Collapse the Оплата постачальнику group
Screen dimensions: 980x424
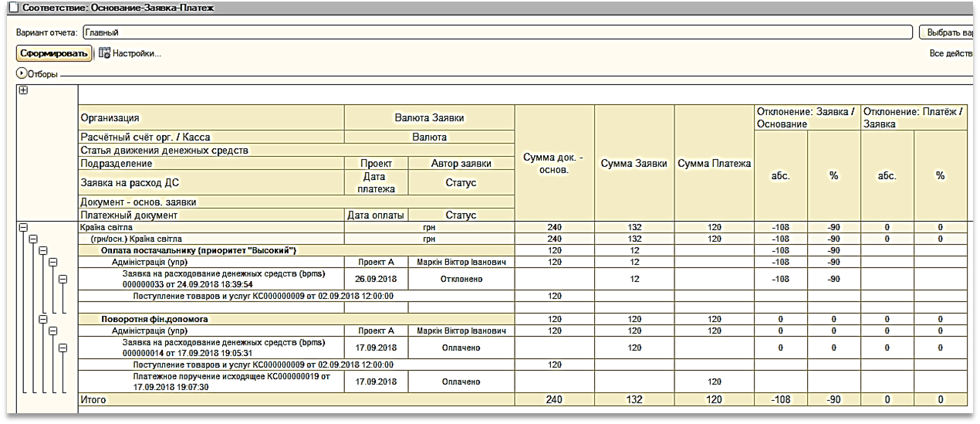(43, 251)
